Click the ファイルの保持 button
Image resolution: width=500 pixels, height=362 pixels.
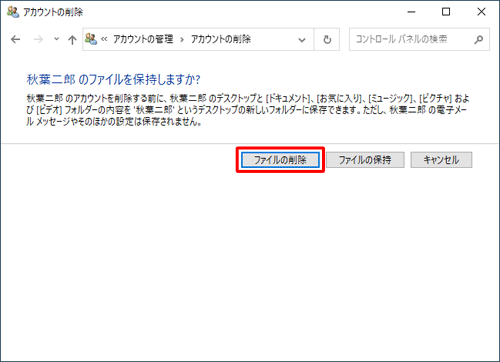tap(365, 160)
